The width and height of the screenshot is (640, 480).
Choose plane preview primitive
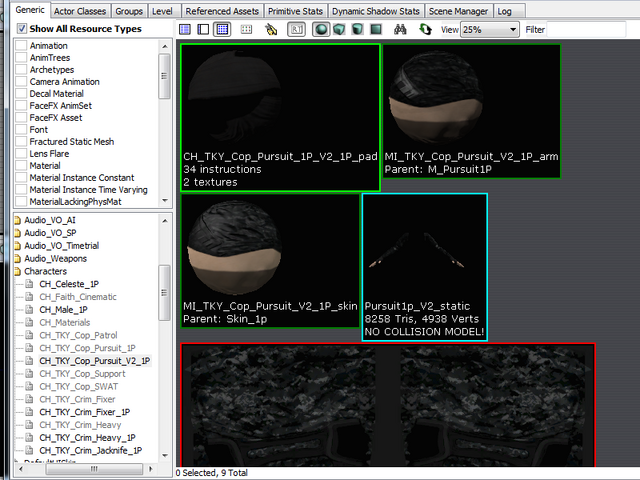[376, 29]
